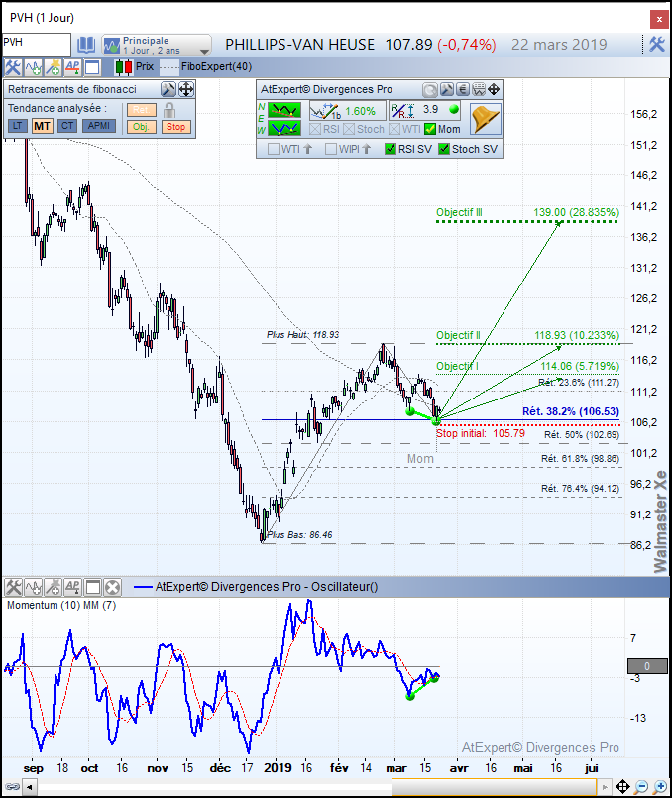Click the oscillator chart icon in Divergences Pro header
This screenshot has height=798, width=672.
coord(479,90)
